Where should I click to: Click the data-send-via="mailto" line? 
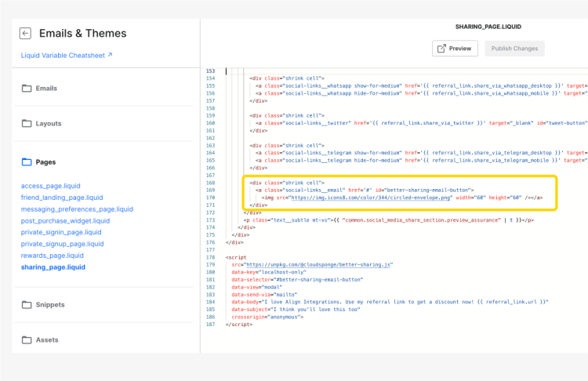click(264, 295)
